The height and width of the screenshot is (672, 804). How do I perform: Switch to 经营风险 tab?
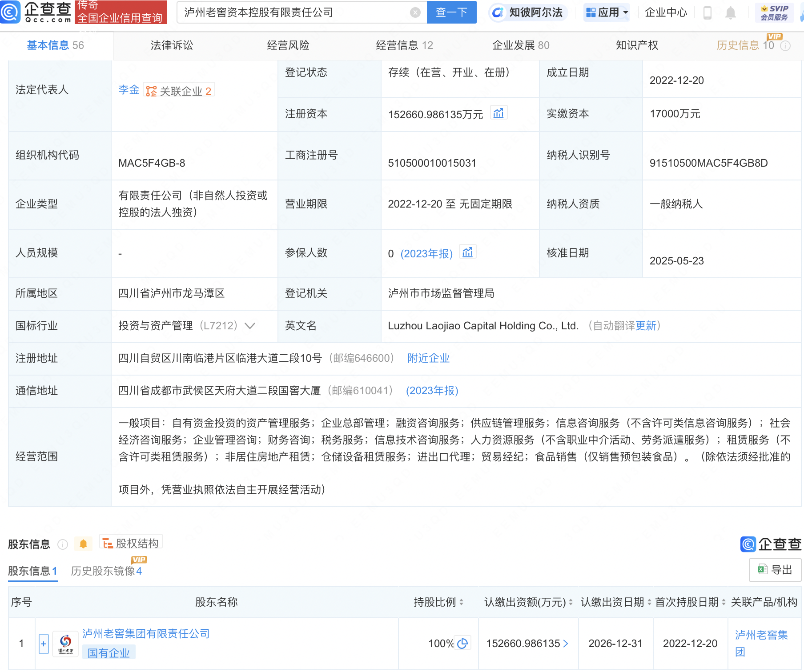(288, 45)
